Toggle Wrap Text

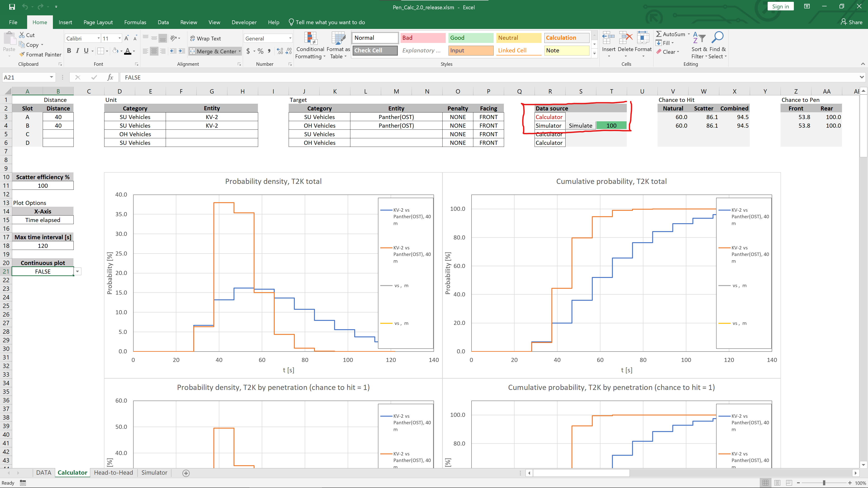[205, 38]
